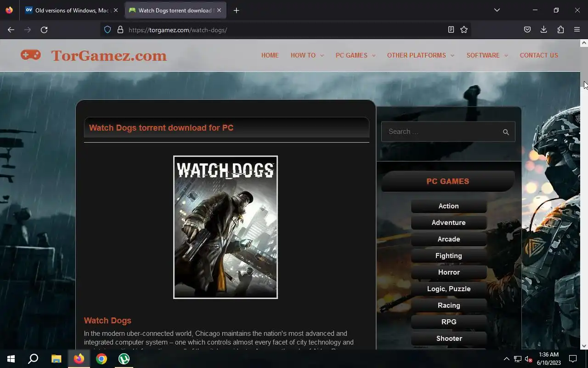The width and height of the screenshot is (588, 368).
Task: Expand the PC GAMES chevron in navbar
Action: pyautogui.click(x=374, y=56)
